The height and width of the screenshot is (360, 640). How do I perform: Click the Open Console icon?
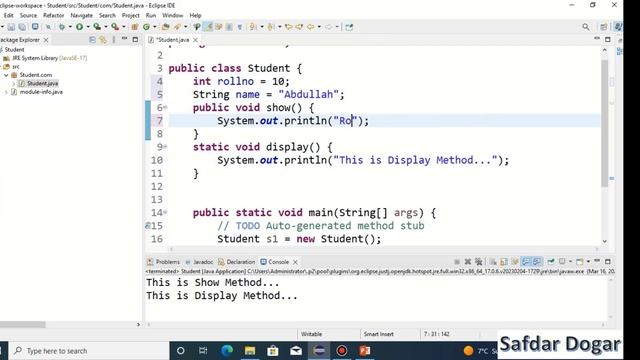580,262
